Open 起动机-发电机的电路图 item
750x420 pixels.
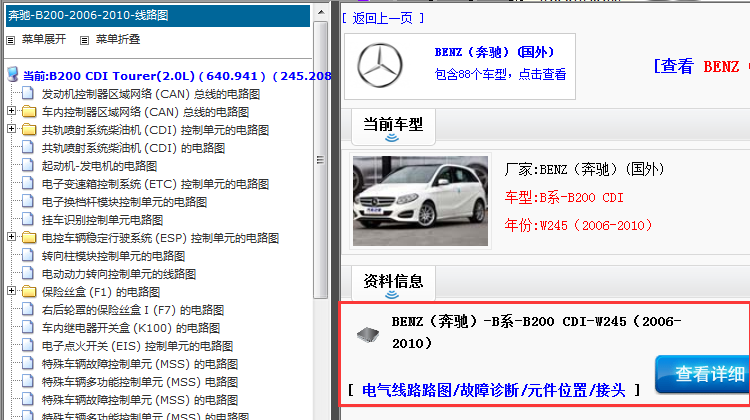(x=99, y=166)
